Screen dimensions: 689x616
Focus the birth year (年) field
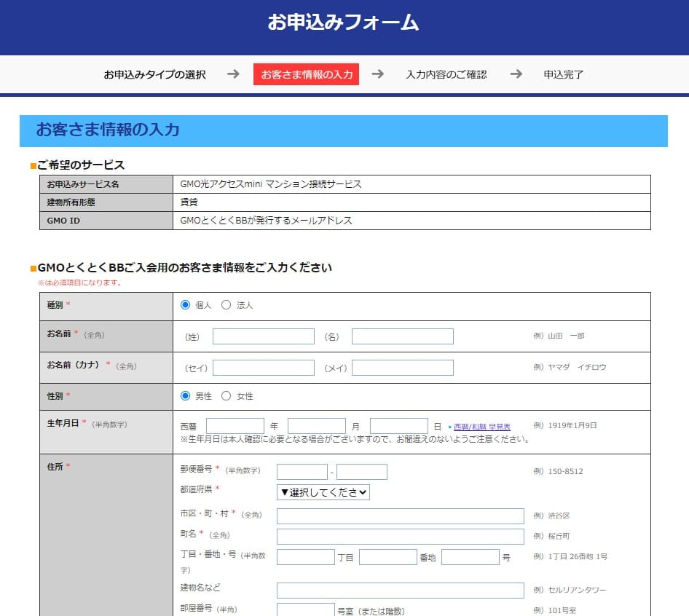coord(235,426)
